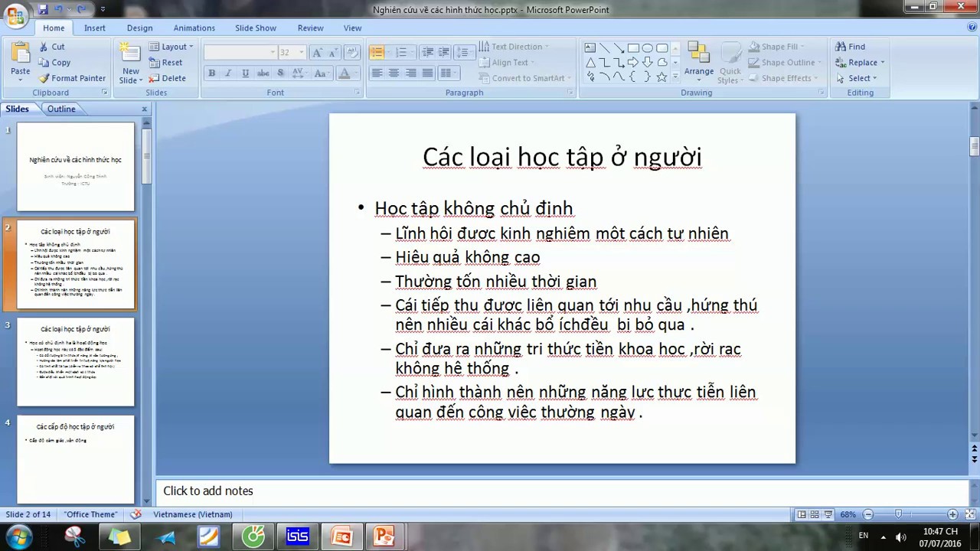The image size is (980, 551).
Task: Toggle bulleted list button
Action: (x=377, y=52)
